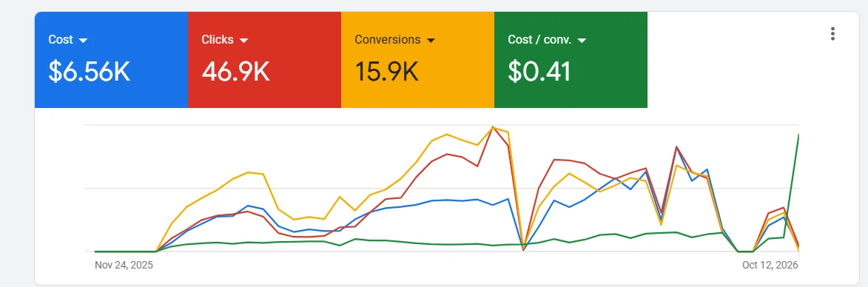Click the Cost label text
Image resolution: width=868 pixels, height=287 pixels.
(61, 40)
